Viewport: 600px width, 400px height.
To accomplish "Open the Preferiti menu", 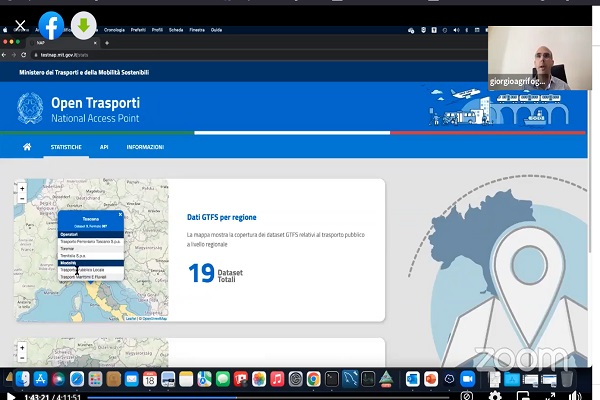I will pos(138,30).
